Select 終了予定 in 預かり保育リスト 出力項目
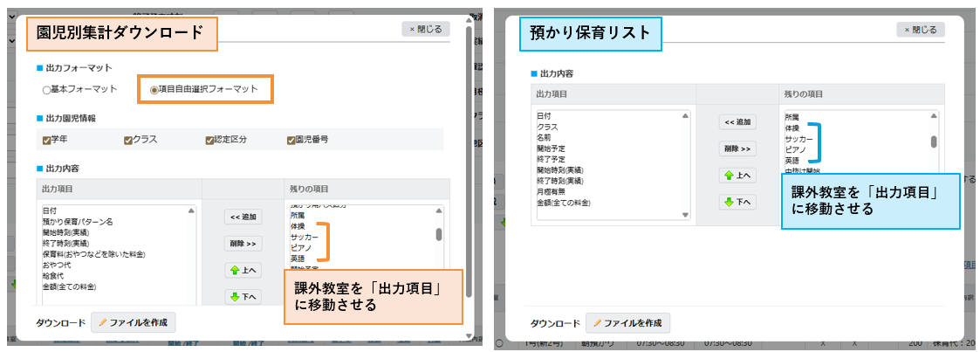 (552, 159)
